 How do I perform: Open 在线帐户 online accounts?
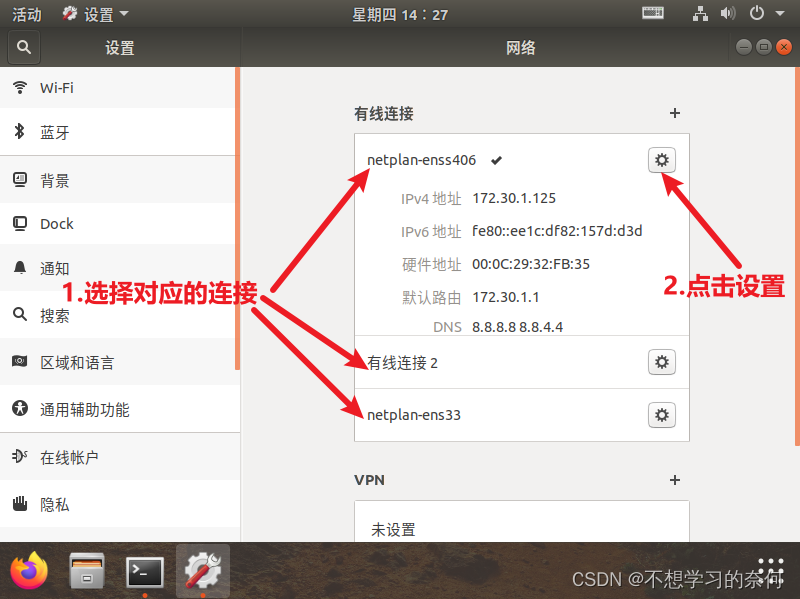pyautogui.click(x=120, y=457)
